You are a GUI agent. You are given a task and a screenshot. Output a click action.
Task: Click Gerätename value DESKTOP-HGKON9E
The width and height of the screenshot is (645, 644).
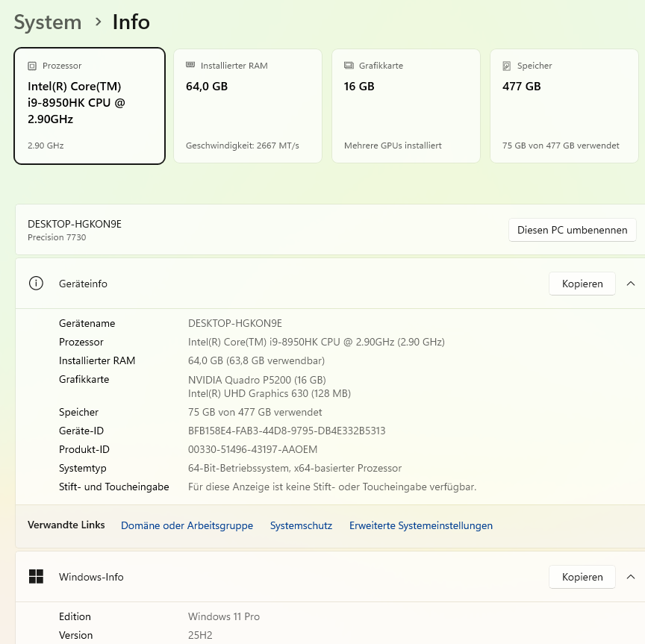pyautogui.click(x=235, y=323)
